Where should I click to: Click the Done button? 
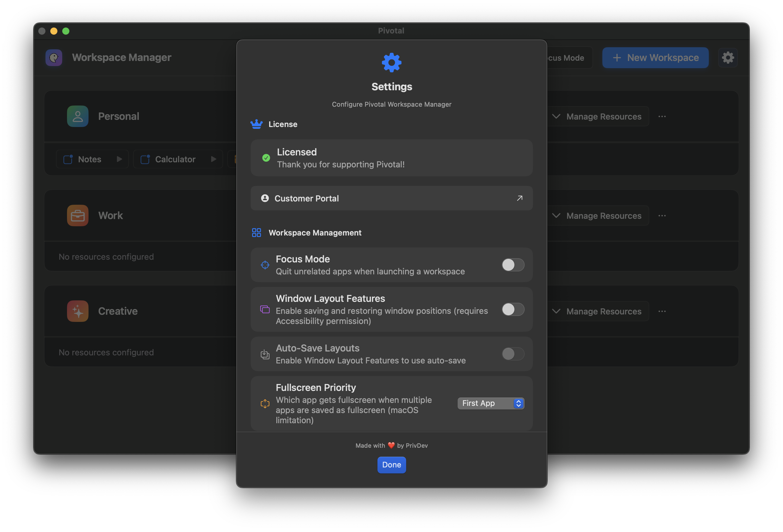(x=391, y=465)
